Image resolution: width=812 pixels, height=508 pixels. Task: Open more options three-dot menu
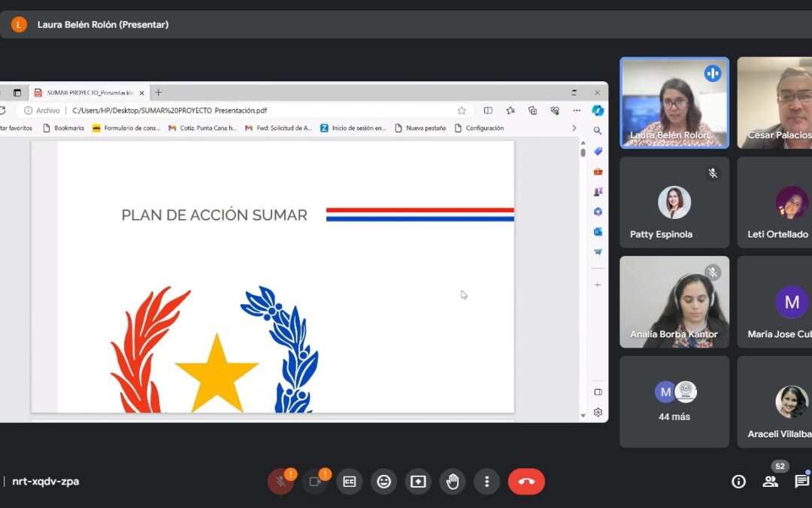click(487, 482)
